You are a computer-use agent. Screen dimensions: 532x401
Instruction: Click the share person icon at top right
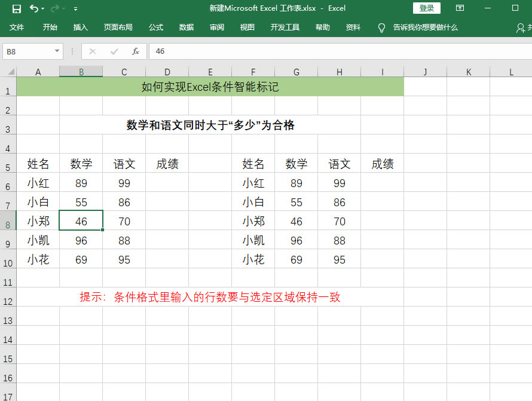(x=521, y=27)
